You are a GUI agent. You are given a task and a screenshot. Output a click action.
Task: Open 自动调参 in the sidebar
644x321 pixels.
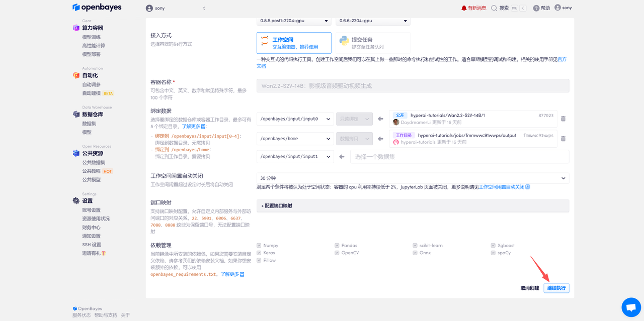(x=91, y=85)
